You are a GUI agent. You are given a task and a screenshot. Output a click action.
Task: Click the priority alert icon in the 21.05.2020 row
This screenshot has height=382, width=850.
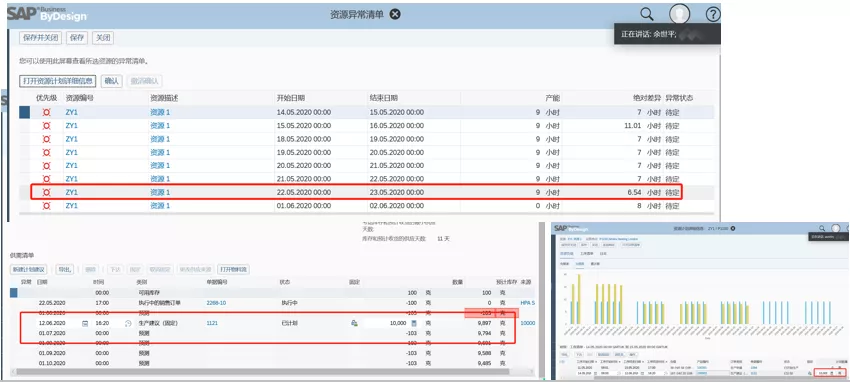tap(47, 179)
